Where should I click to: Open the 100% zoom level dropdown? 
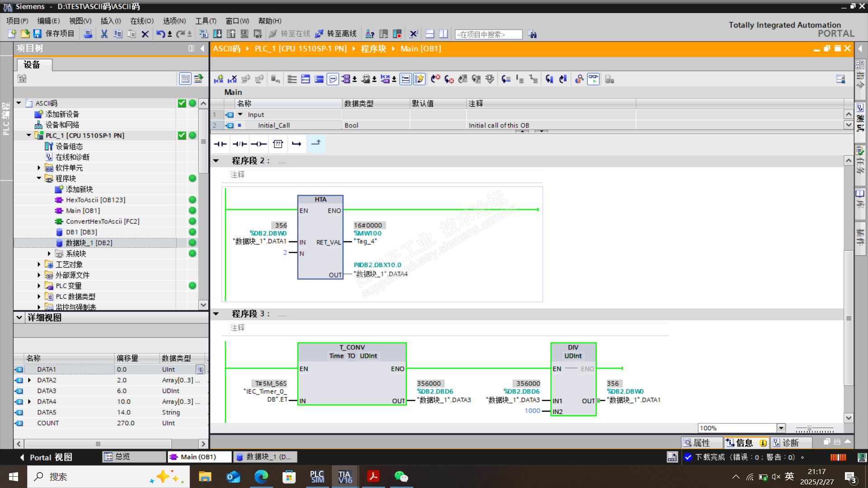click(781, 428)
